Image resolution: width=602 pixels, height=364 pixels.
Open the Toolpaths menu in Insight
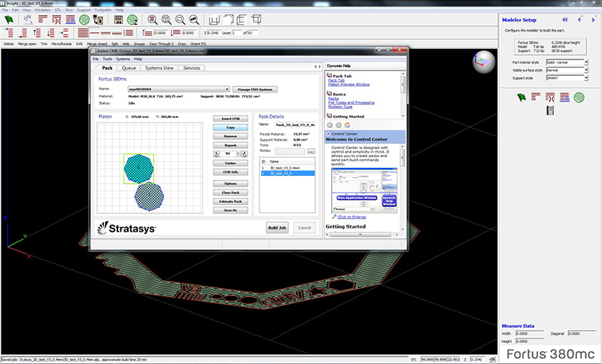[x=103, y=10]
